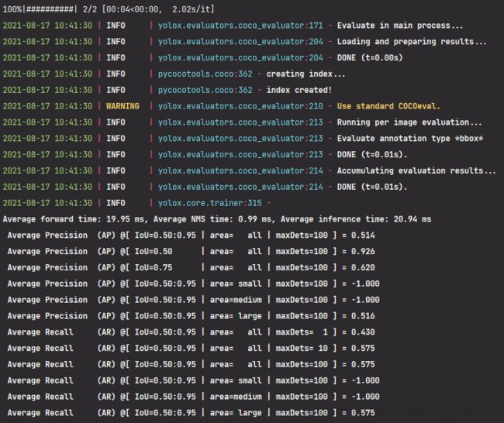Click the first log timestamp 2021-08-17 10:41:30
Screen dimensions: 504x423
click(x=47, y=26)
